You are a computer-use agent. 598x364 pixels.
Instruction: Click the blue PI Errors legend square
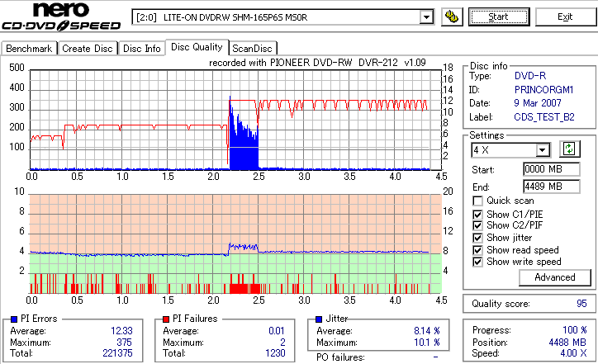[14, 319]
